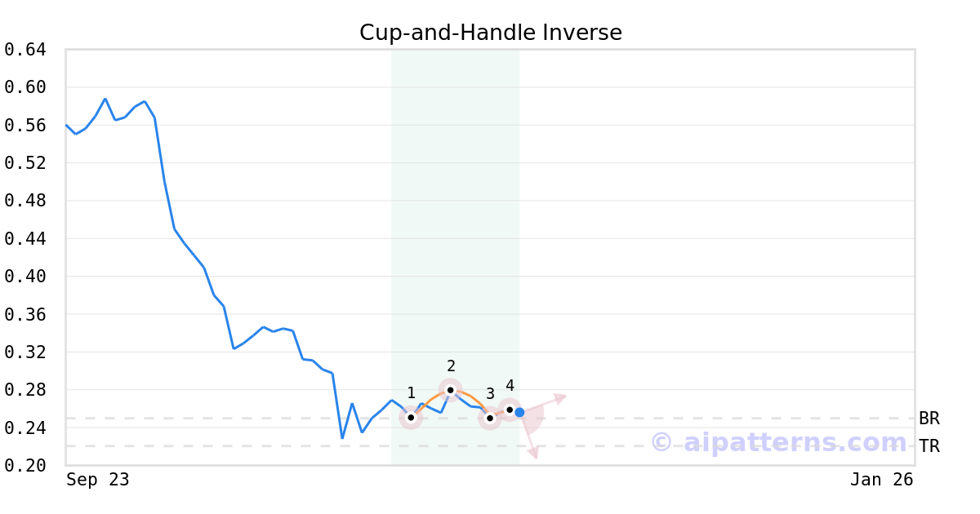Select pattern point marker 4
This screenshot has width=980, height=514.
[510, 410]
